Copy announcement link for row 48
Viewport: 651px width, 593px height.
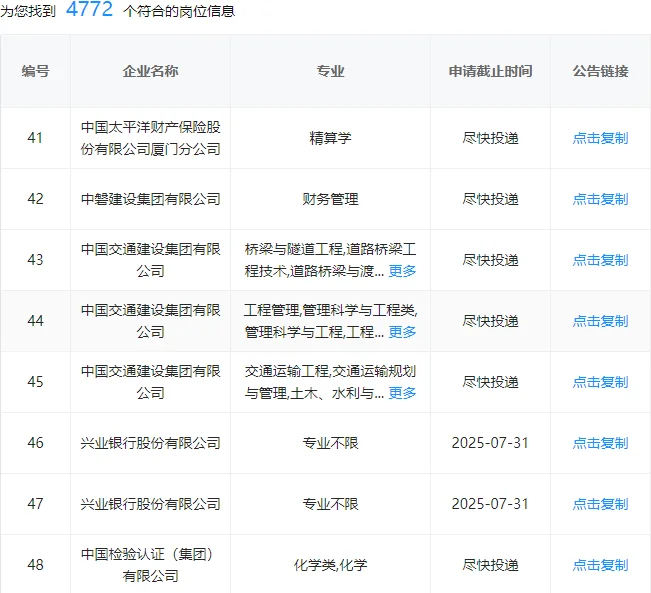[600, 565]
